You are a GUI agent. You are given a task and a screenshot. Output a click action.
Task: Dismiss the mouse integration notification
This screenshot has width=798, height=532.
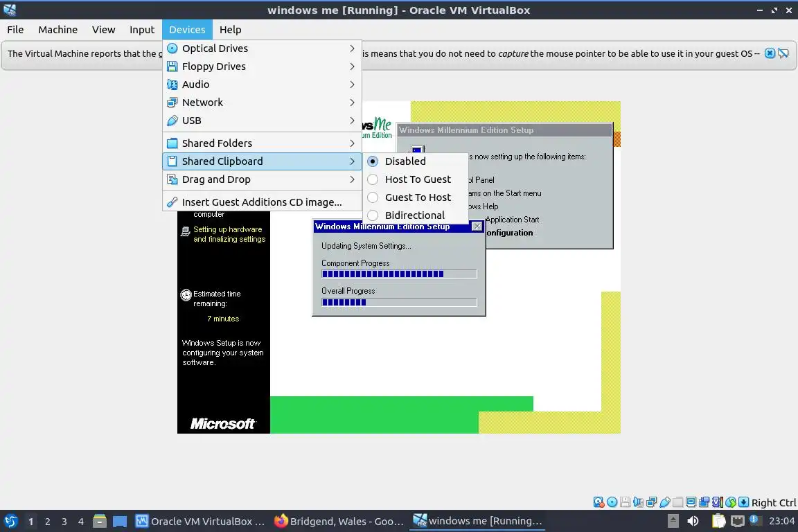pyautogui.click(x=770, y=53)
